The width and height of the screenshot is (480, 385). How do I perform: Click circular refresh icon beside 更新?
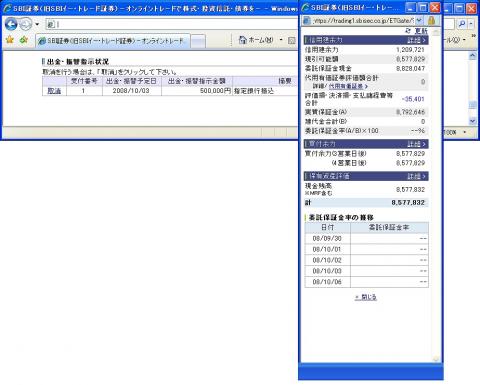pos(408,31)
